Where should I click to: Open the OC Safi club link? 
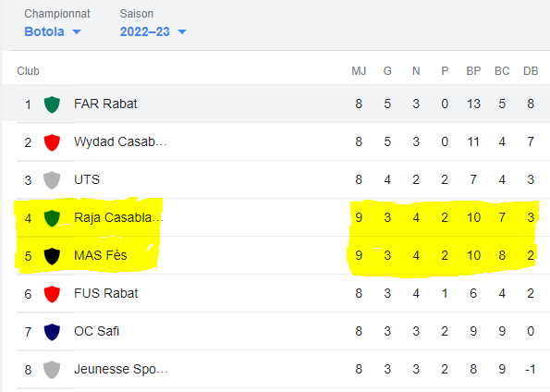(x=96, y=331)
